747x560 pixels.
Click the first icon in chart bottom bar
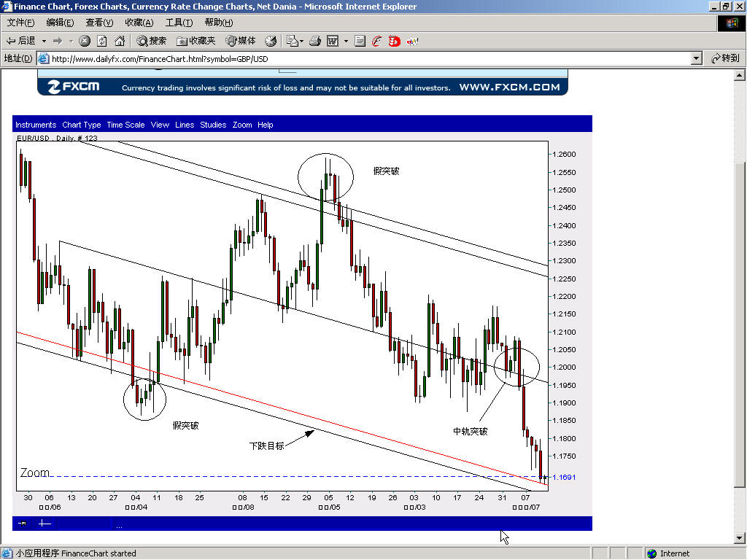pos(23,524)
